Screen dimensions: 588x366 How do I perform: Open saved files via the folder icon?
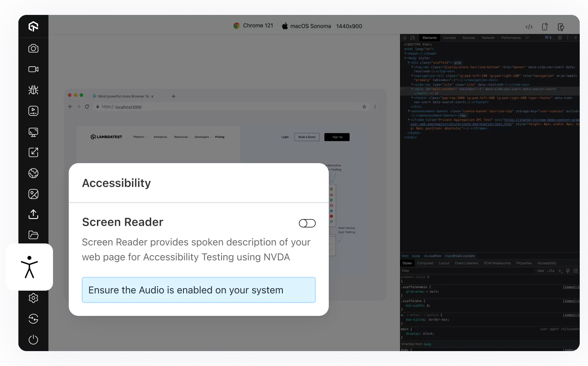pyautogui.click(x=33, y=235)
